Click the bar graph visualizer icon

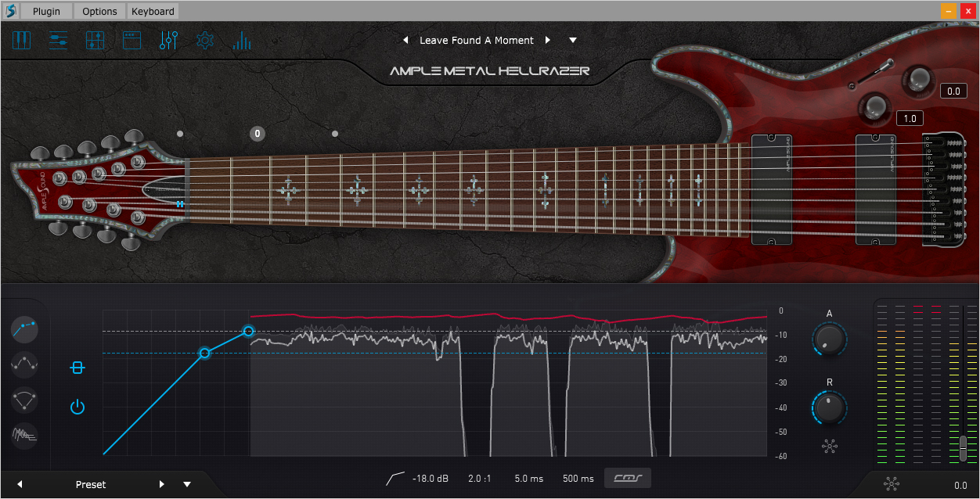(242, 40)
